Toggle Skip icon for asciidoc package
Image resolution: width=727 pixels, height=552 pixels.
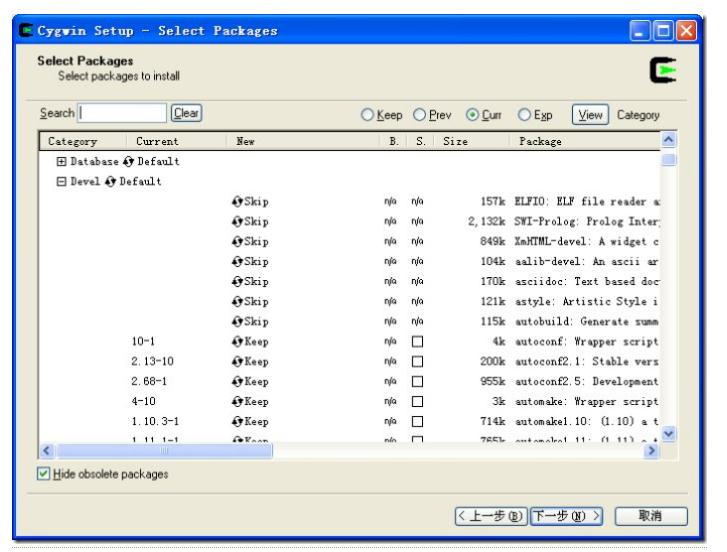(x=237, y=281)
